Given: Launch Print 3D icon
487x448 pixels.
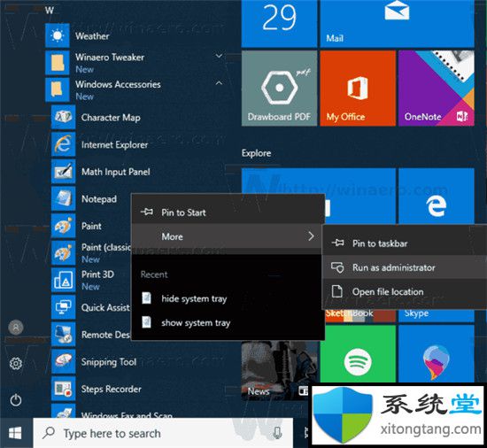Looking at the screenshot, I should click(64, 280).
